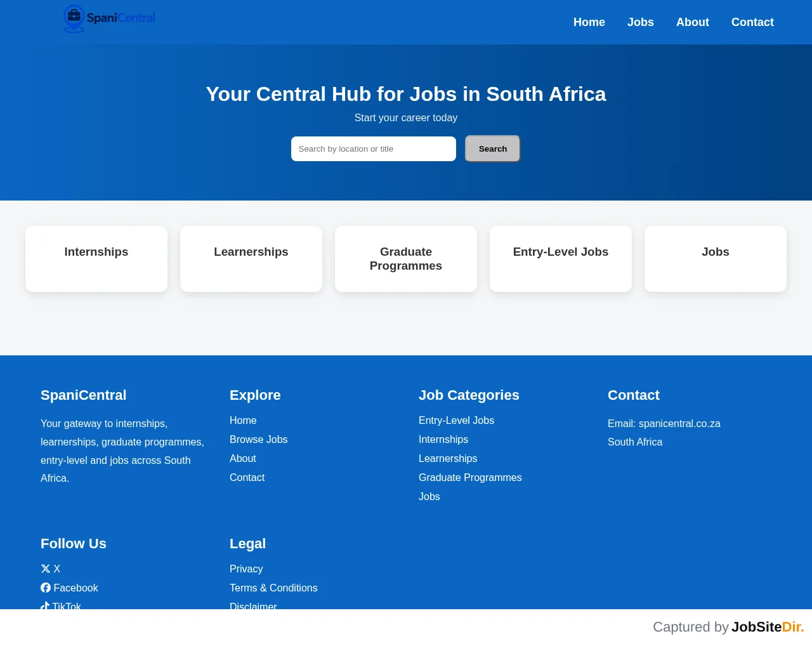
Task: Open Internships under Job Categories
Action: (443, 439)
